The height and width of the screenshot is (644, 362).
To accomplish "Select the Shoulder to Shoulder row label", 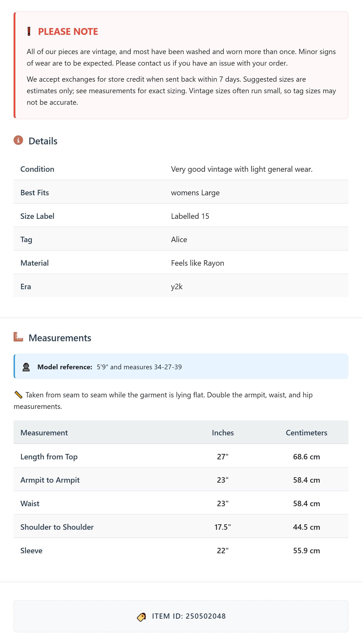I will (57, 527).
